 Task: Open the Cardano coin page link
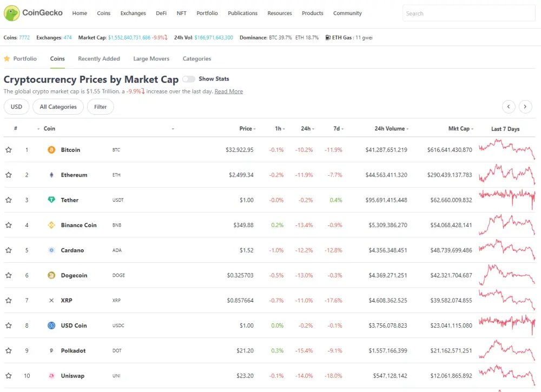click(72, 250)
